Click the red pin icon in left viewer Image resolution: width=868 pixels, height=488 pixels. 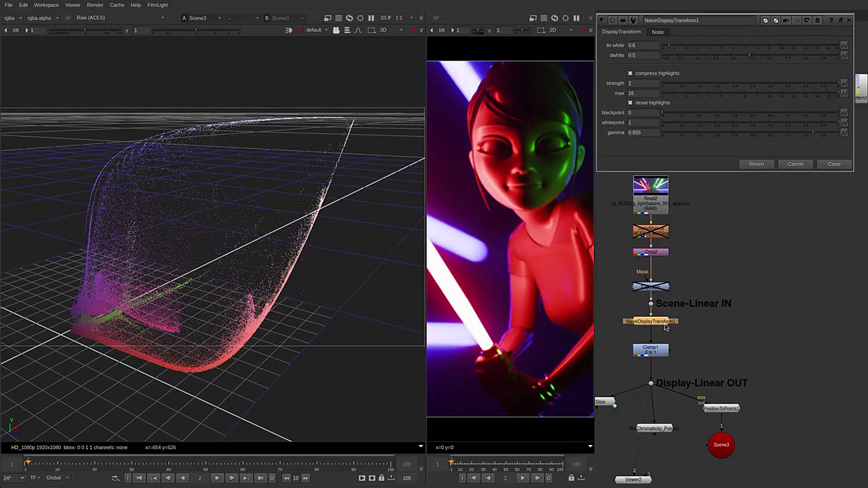(x=412, y=30)
